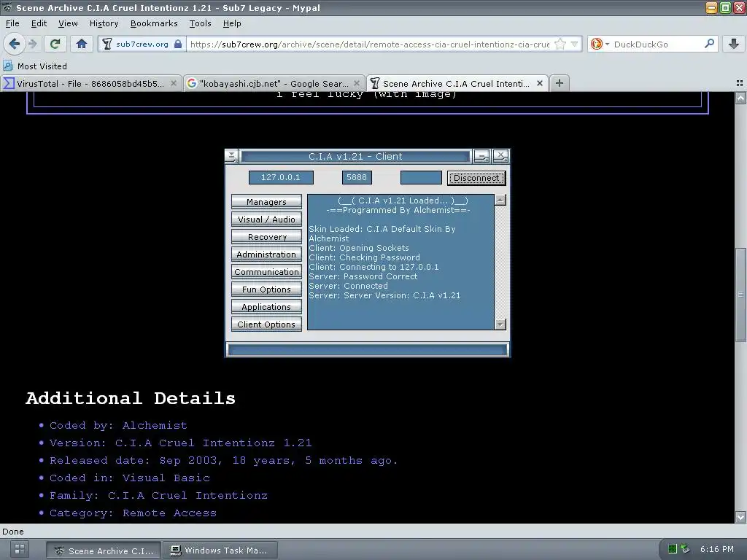Viewport: 747px width, 560px height.
Task: Click the 'Family: C.I.A Cruel Intentionz' line
Action: 158,496
